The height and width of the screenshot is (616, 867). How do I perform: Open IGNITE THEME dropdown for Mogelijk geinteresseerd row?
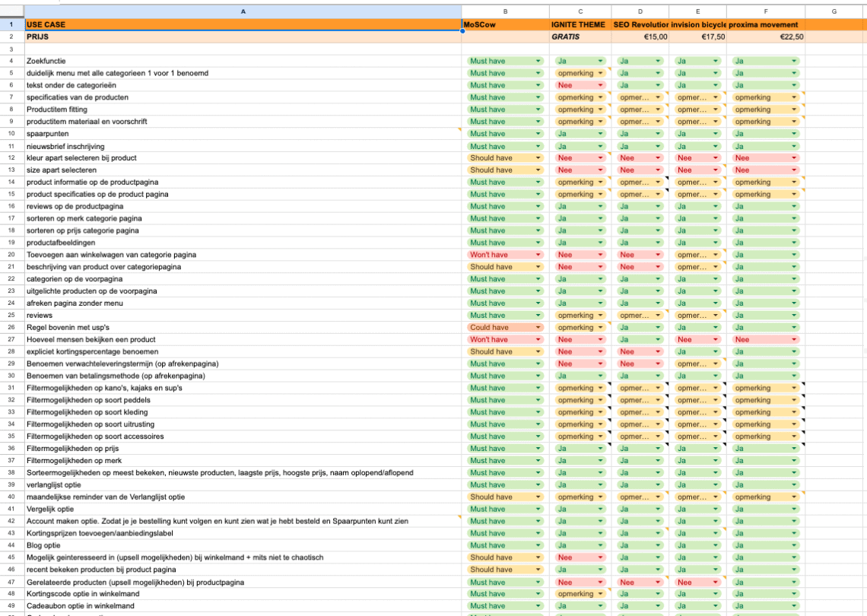point(580,557)
